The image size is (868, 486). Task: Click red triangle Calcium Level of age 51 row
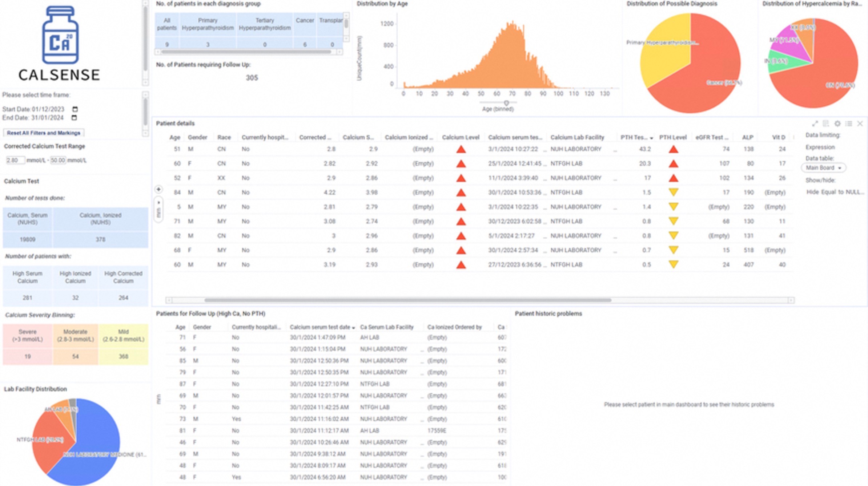point(461,149)
